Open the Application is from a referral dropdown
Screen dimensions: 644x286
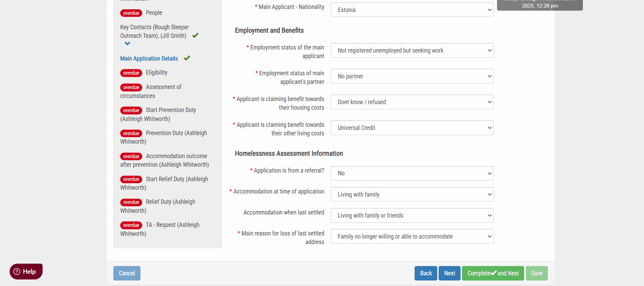412,173
